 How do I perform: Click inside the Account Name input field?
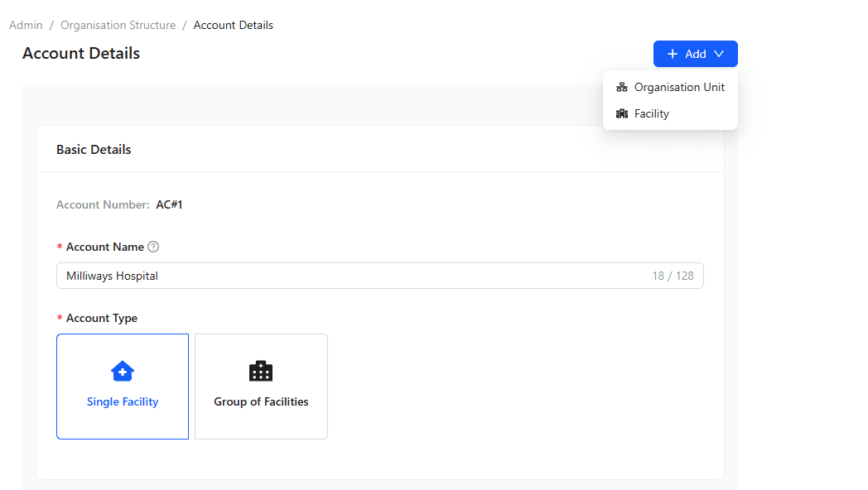coord(331,275)
